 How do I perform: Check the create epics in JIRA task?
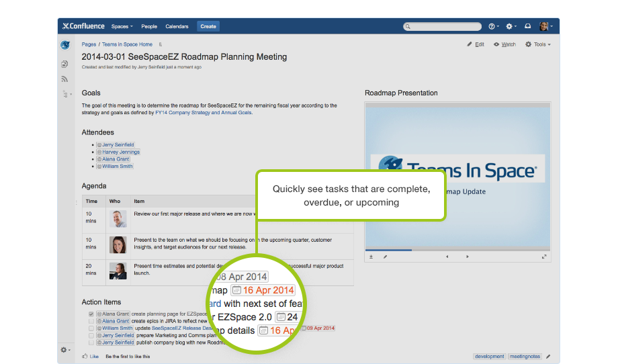pos(91,321)
